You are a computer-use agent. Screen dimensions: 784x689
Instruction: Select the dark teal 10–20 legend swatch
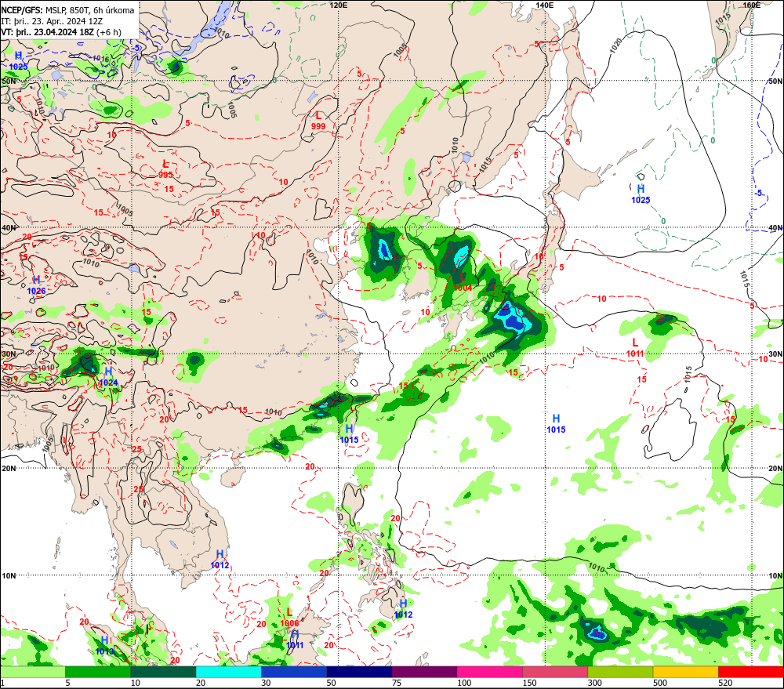point(163,672)
